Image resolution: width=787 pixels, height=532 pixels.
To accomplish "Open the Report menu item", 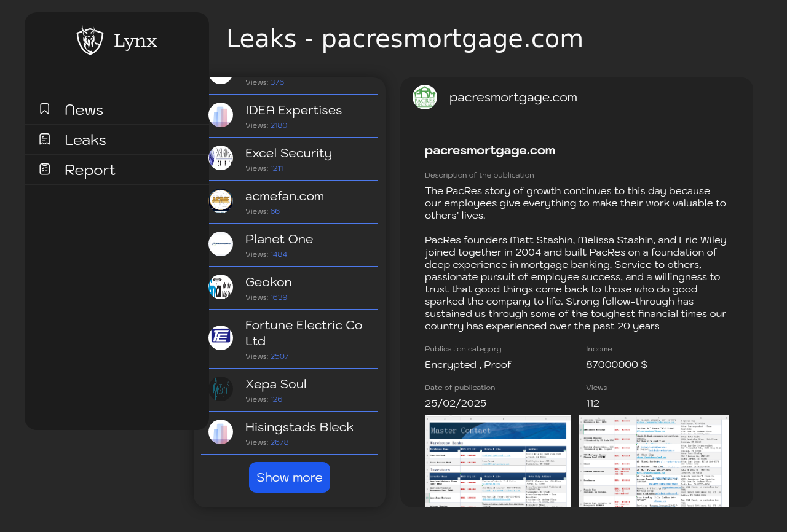I will point(117,170).
